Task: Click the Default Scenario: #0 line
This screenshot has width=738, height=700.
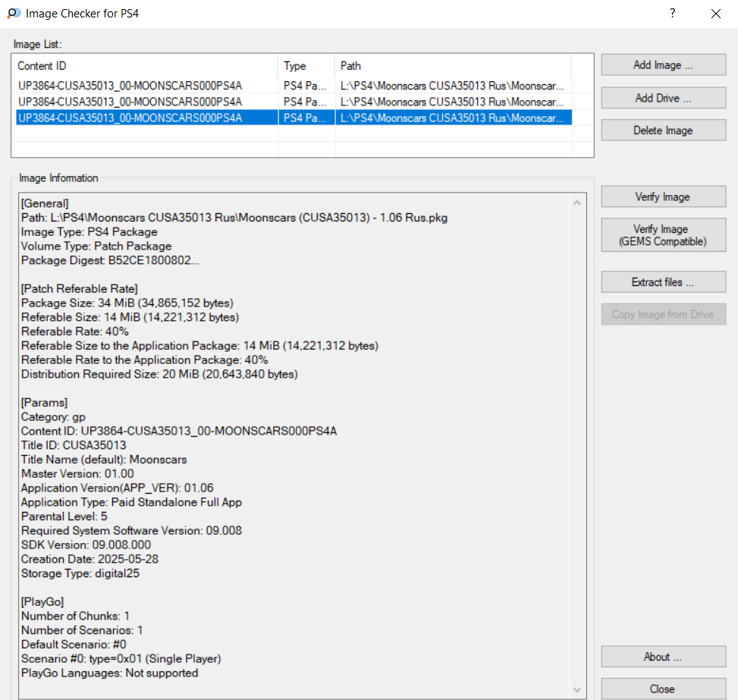Action: (74, 645)
